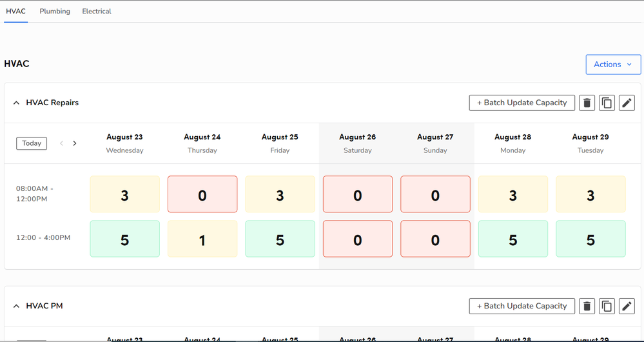Go to next week with right arrow
This screenshot has width=644, height=342.
(75, 143)
